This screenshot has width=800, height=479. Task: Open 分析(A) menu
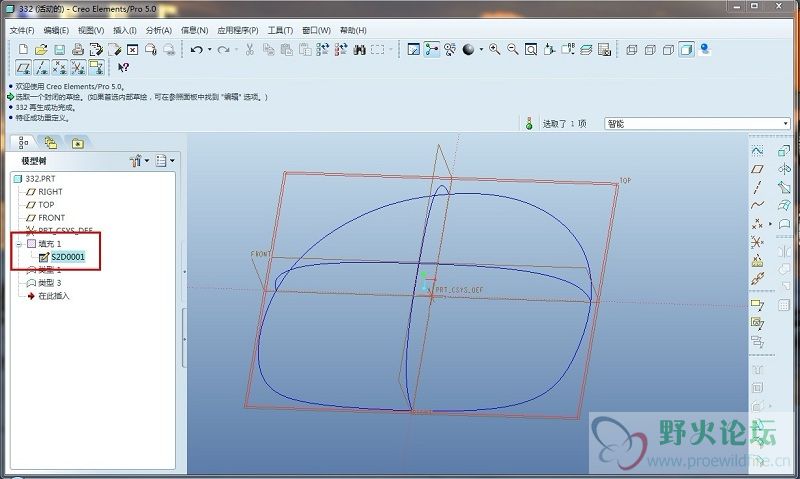pyautogui.click(x=159, y=31)
